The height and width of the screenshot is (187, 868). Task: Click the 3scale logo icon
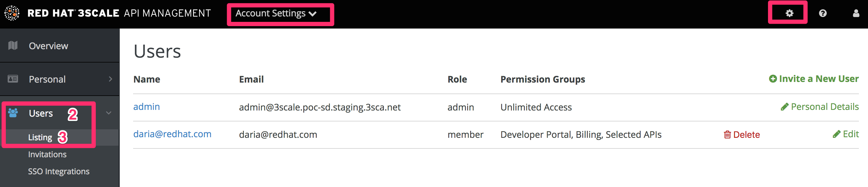(12, 13)
